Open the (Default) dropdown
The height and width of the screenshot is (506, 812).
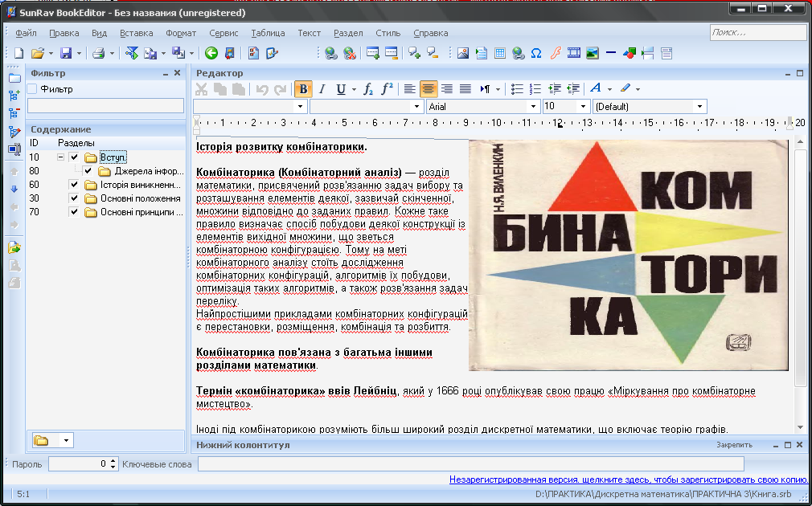click(x=699, y=107)
